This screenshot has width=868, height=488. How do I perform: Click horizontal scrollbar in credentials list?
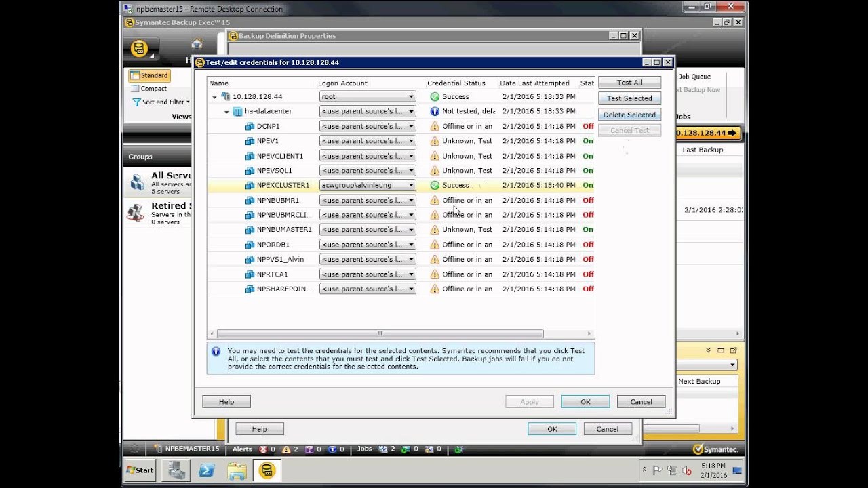tap(380, 334)
